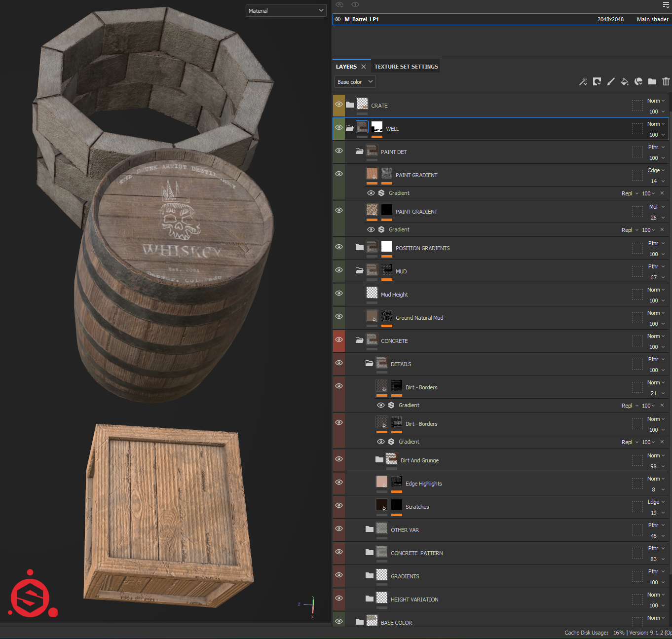Open opacity slider for MUD layer at 67
Image resolution: width=672 pixels, height=639 pixels.
(657, 277)
